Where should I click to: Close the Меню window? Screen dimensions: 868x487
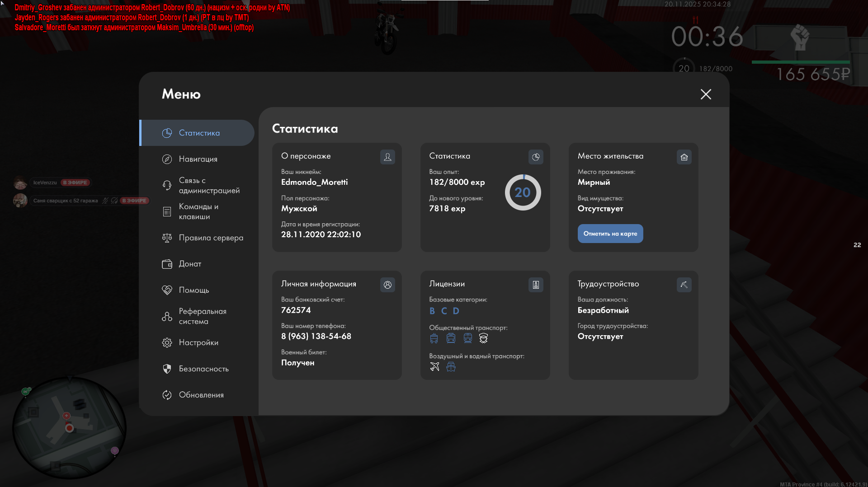706,94
